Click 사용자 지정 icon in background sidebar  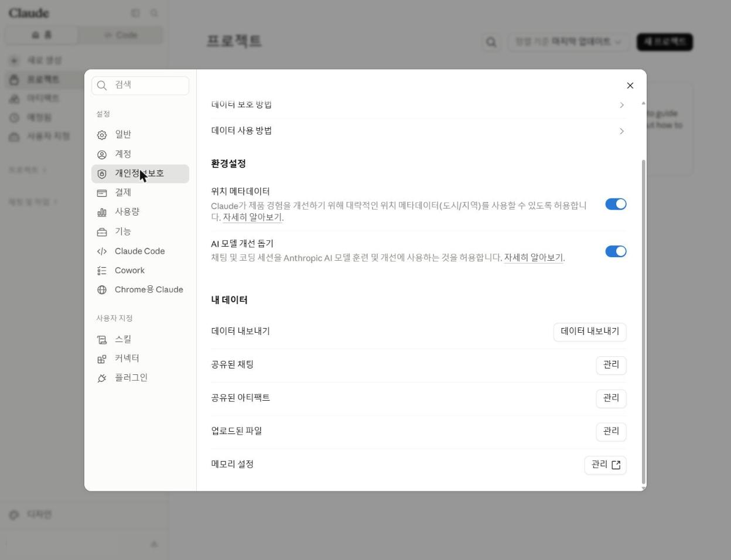(14, 136)
